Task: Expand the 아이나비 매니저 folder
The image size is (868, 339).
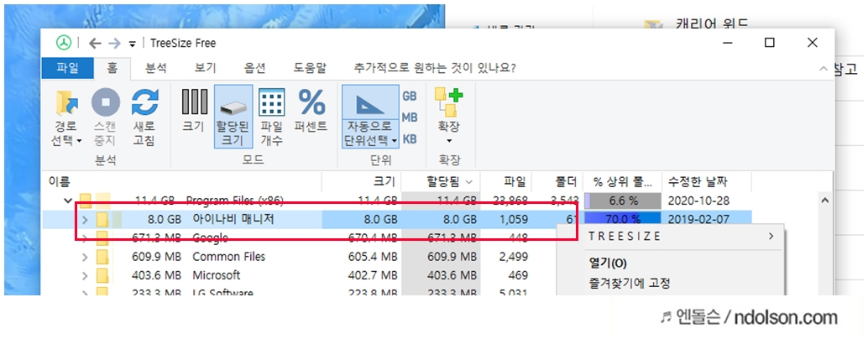Action: (85, 220)
